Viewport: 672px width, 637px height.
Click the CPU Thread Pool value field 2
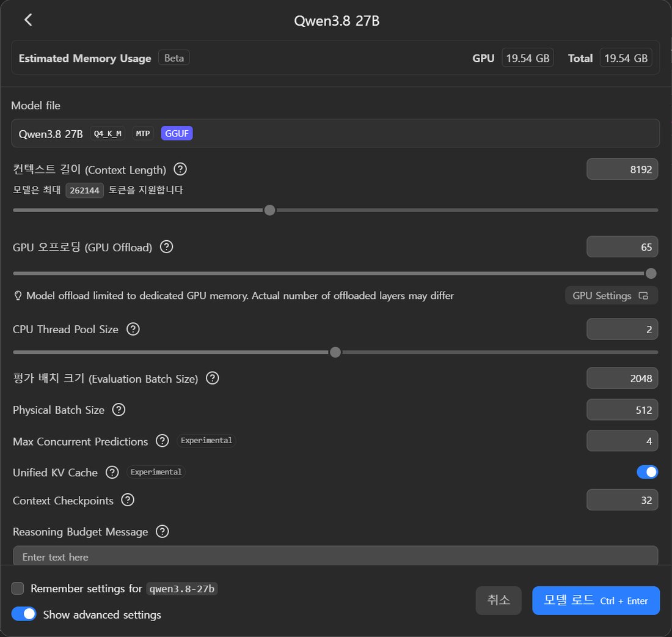click(622, 329)
